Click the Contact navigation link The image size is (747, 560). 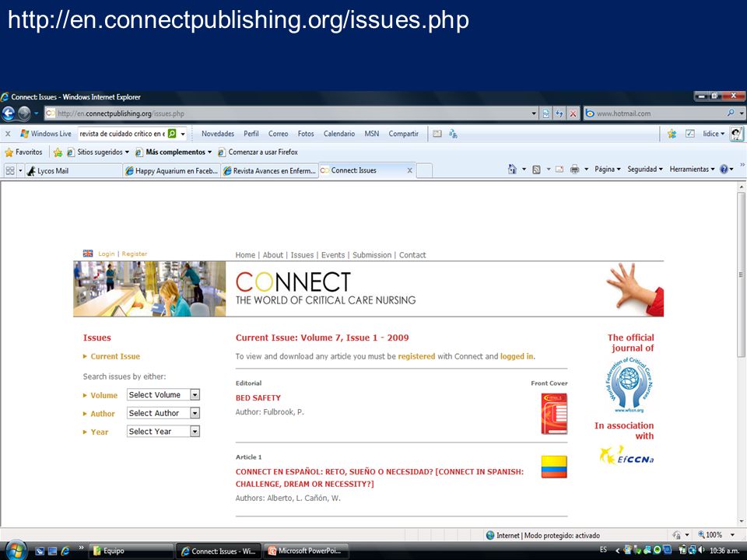click(412, 255)
